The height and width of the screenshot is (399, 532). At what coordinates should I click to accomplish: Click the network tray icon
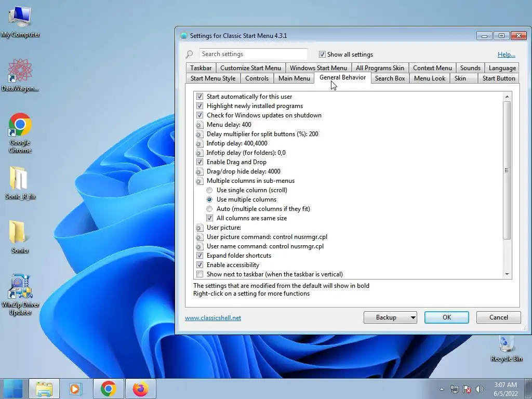(x=454, y=389)
